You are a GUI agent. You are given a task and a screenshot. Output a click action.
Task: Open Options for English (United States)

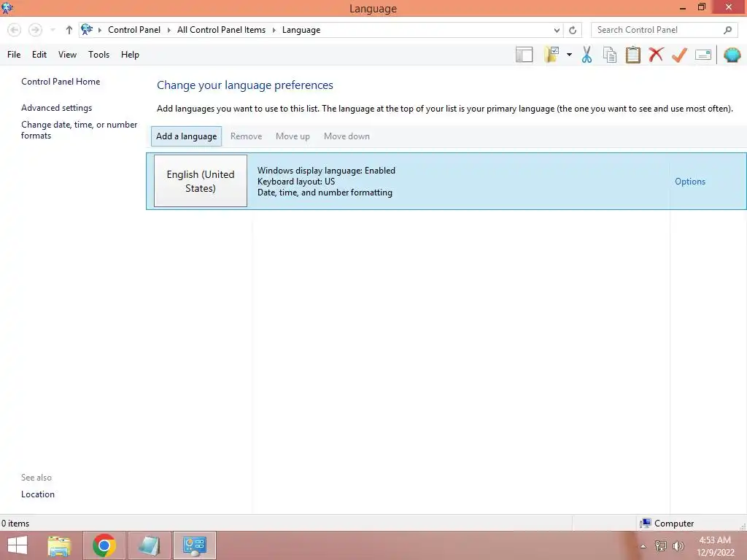tap(690, 182)
